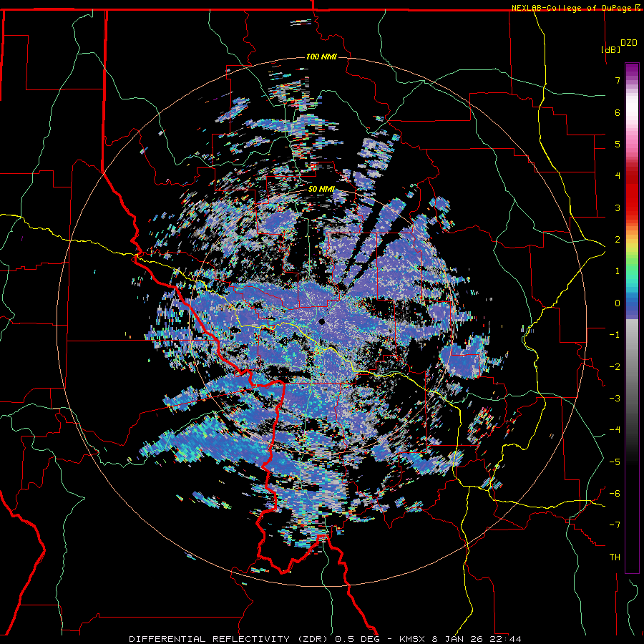Click the Differential Reflectivity caption at bottom

[325, 639]
